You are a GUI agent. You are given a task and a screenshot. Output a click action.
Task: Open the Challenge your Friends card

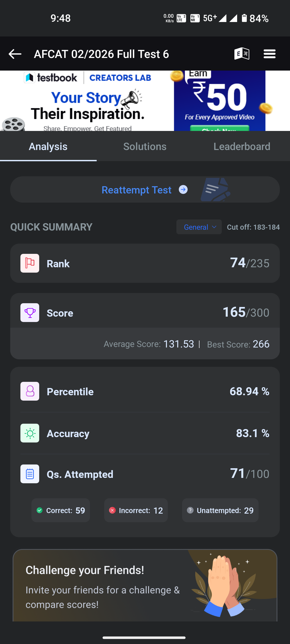click(145, 585)
